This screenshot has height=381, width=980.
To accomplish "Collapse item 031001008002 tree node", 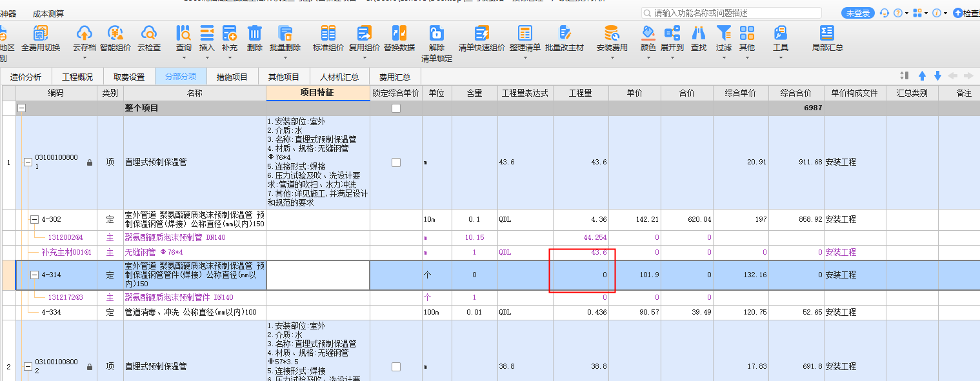I will pos(28,366).
